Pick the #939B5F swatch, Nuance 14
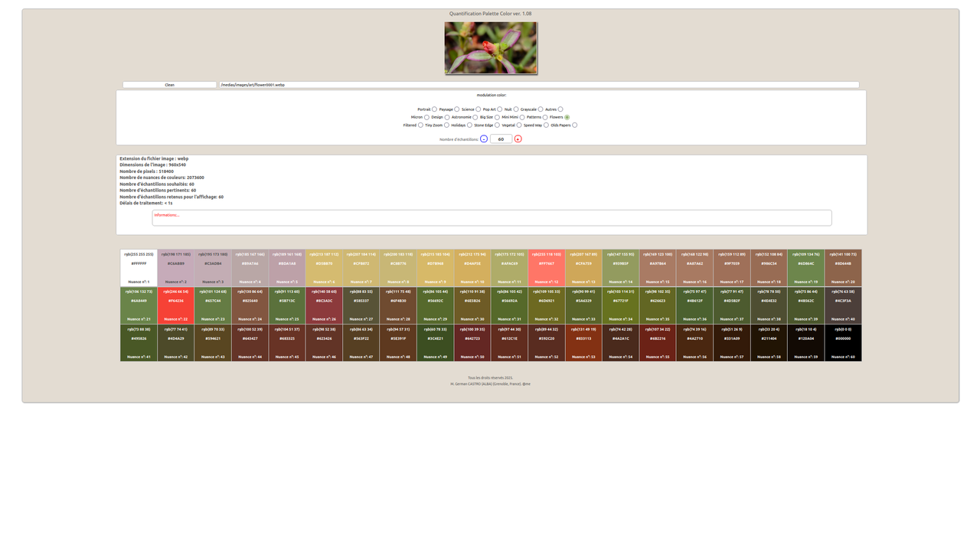 click(621, 268)
